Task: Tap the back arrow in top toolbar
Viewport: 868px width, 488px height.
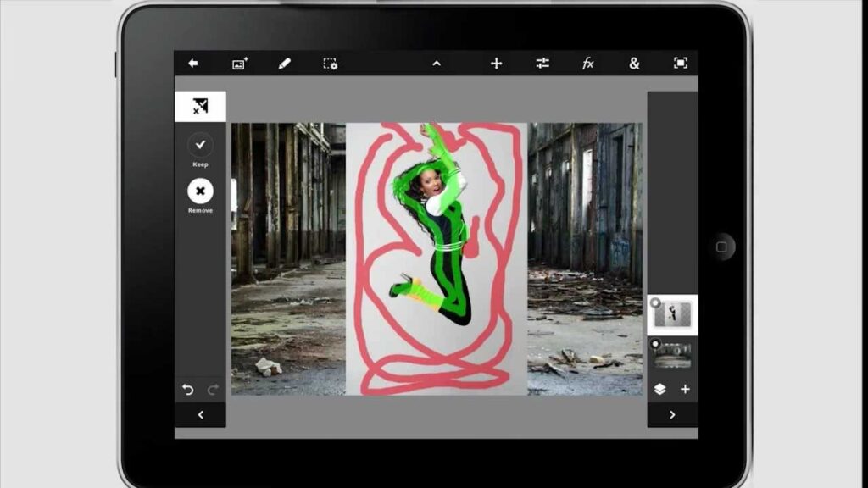Action: pos(193,64)
